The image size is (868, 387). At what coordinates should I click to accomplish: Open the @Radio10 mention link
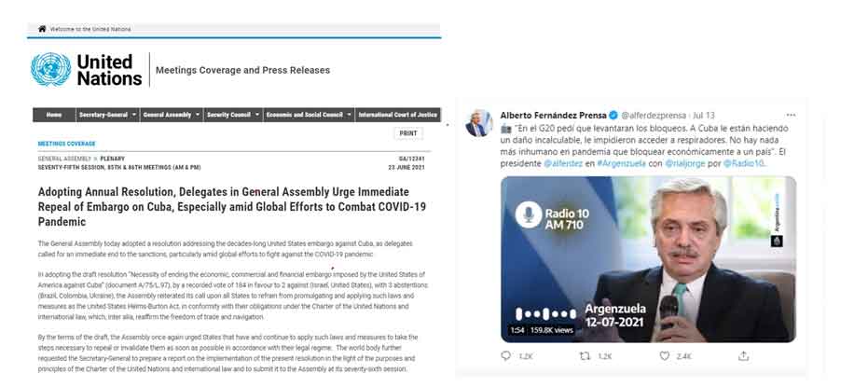tap(744, 164)
